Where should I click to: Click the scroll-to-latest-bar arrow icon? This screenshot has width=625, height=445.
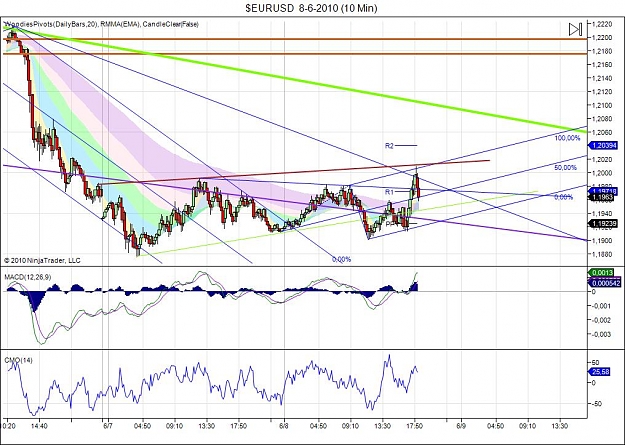(576, 29)
